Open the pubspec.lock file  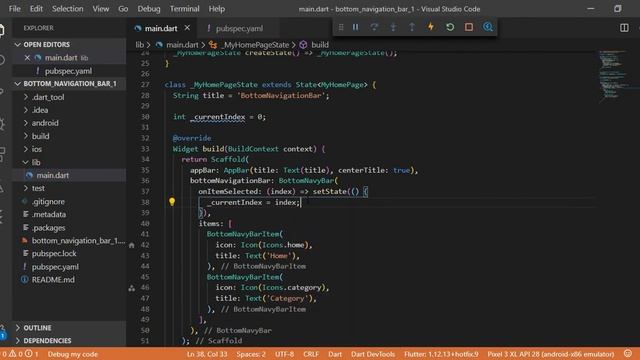69,253
